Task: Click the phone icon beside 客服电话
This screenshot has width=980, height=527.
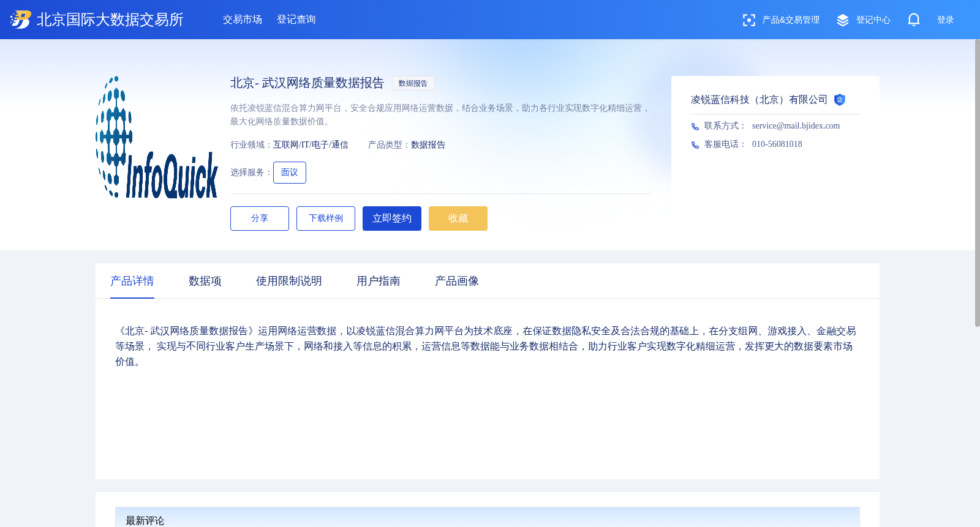Action: 695,145
